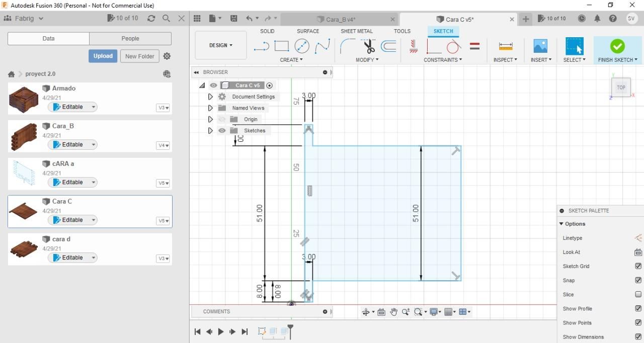This screenshot has width=644, height=343.
Task: Open the CREATE dropdown menu
Action: (x=291, y=60)
